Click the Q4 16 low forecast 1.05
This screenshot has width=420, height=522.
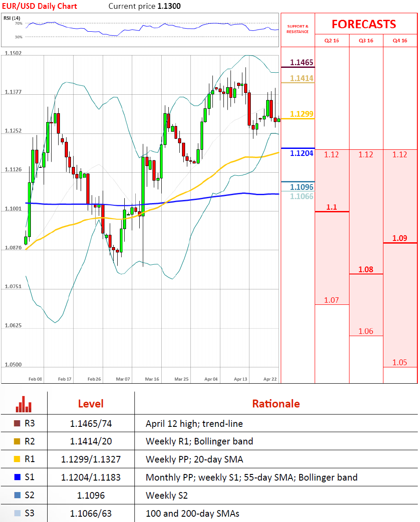(x=400, y=363)
